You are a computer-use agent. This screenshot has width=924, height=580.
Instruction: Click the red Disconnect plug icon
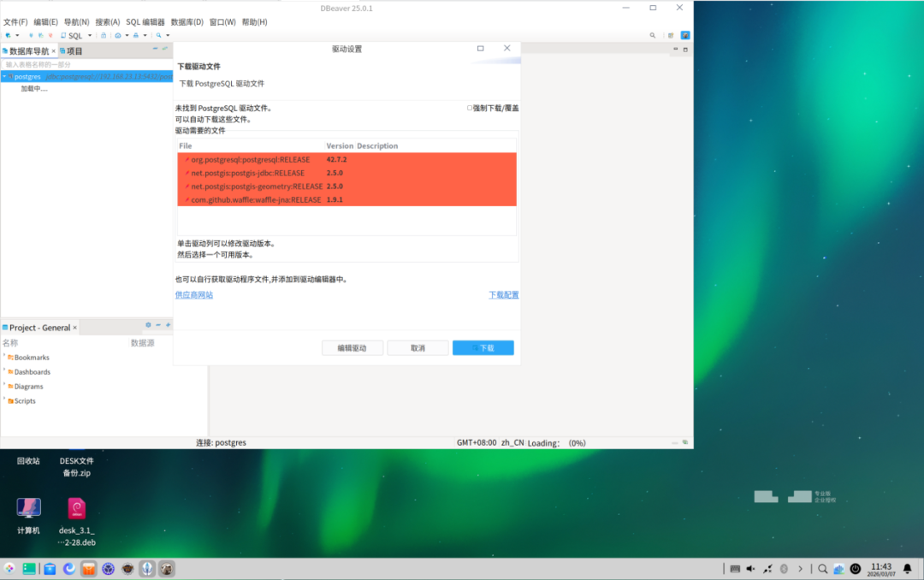[x=50, y=35]
